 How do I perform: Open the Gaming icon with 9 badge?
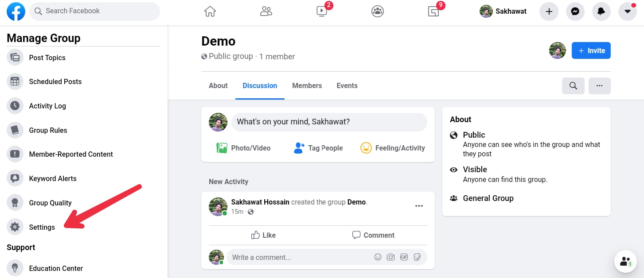coord(433,12)
